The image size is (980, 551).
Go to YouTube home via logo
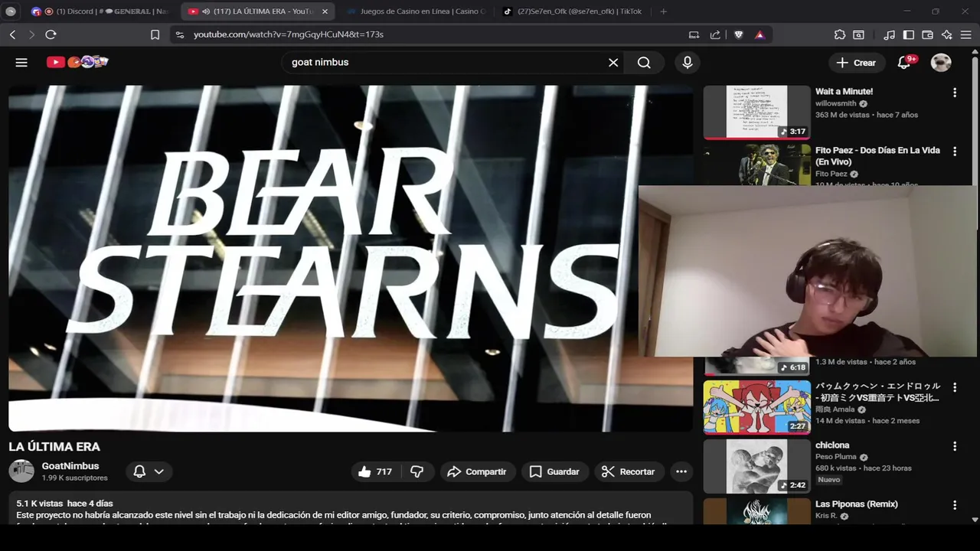77,62
